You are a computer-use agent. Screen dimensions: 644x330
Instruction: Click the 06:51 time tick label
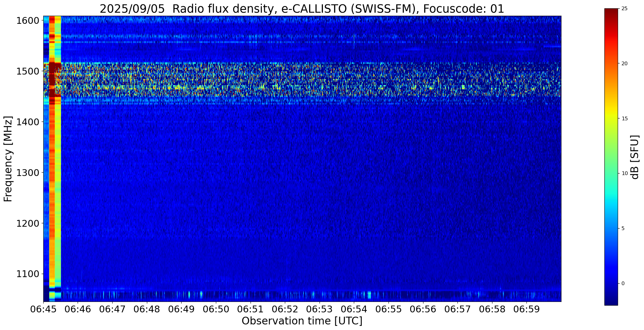(251, 309)
